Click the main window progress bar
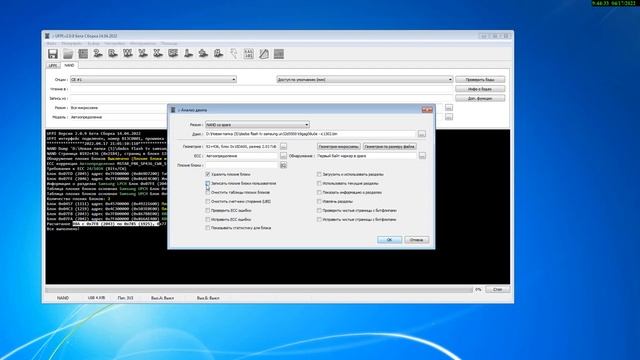This screenshot has height=360, width=640. (x=259, y=289)
